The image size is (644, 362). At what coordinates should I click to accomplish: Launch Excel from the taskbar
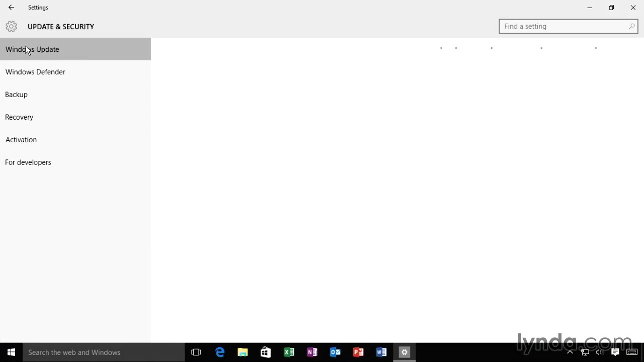(289, 352)
